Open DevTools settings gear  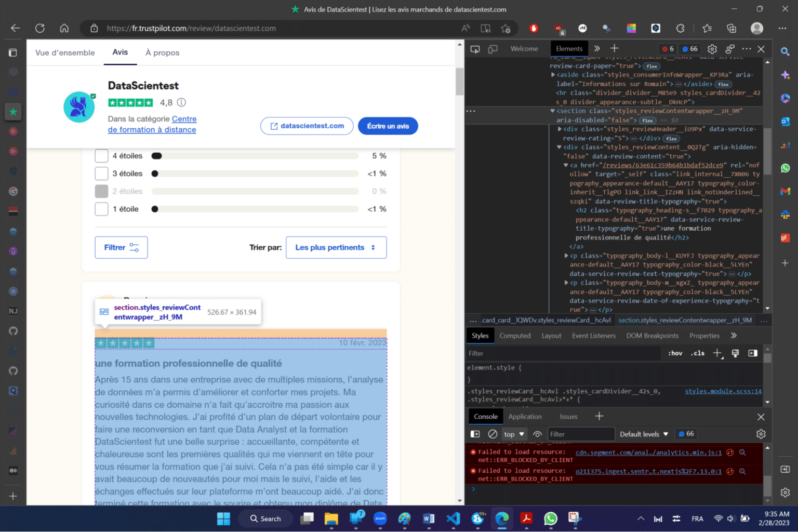712,48
